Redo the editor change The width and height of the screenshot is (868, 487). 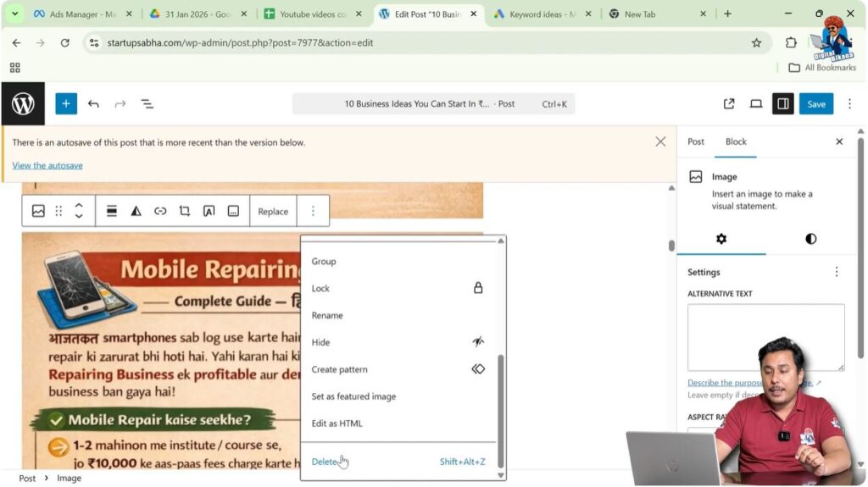click(x=120, y=103)
